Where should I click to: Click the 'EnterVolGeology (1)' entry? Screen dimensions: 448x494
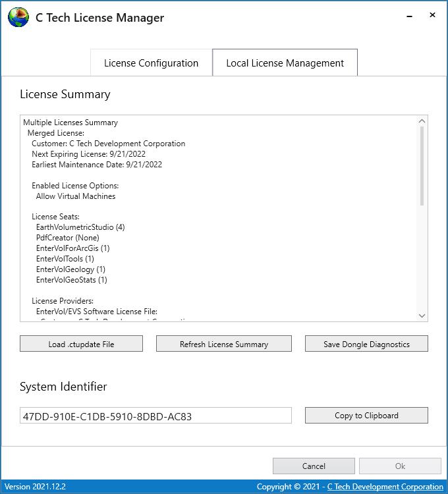[x=70, y=269]
